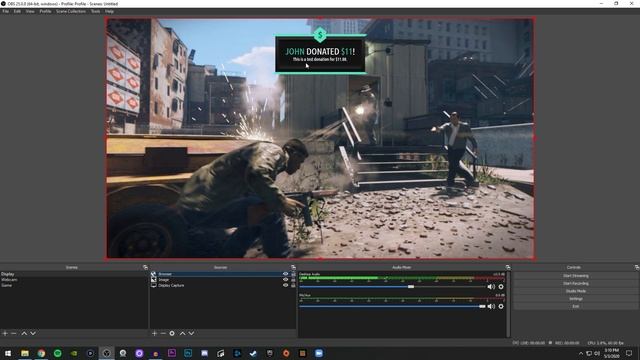Image resolution: width=640 pixels, height=360 pixels.
Task: Pop out the Audio Mixer dock
Action: (x=508, y=267)
